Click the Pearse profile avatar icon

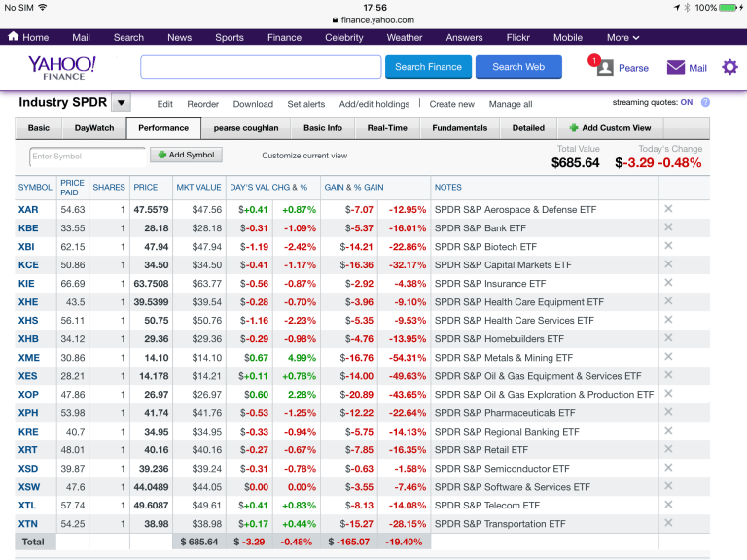(x=605, y=68)
